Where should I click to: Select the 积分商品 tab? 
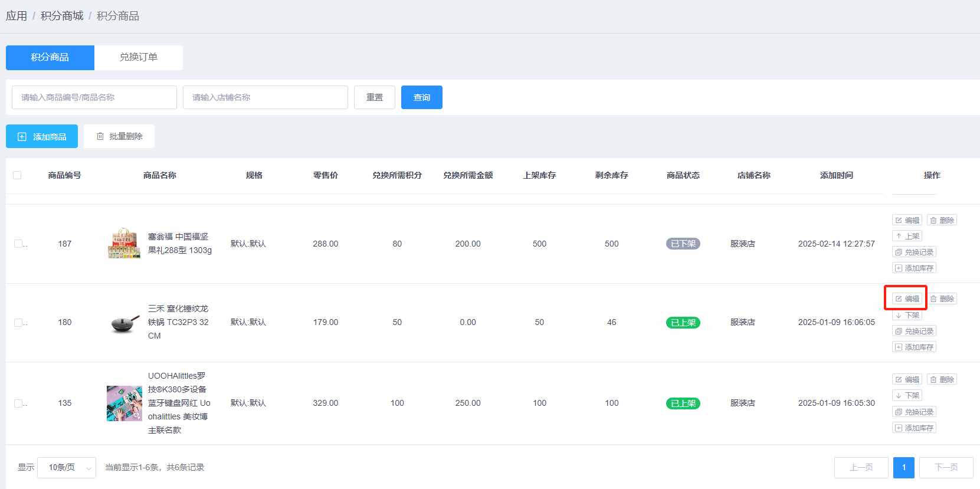(x=50, y=57)
